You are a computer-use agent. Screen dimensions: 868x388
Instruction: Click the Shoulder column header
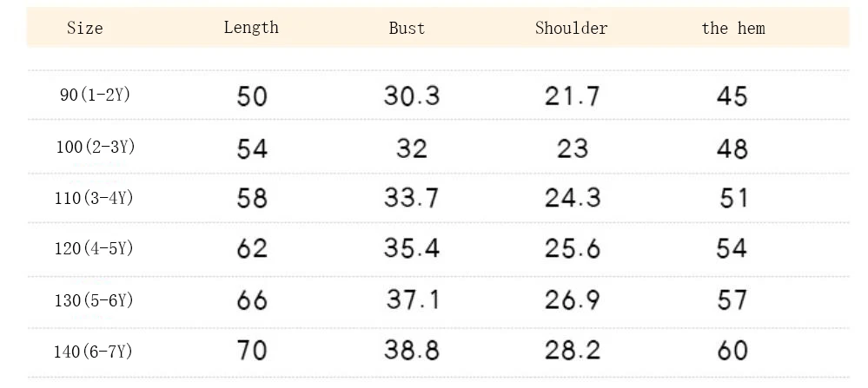(x=571, y=29)
